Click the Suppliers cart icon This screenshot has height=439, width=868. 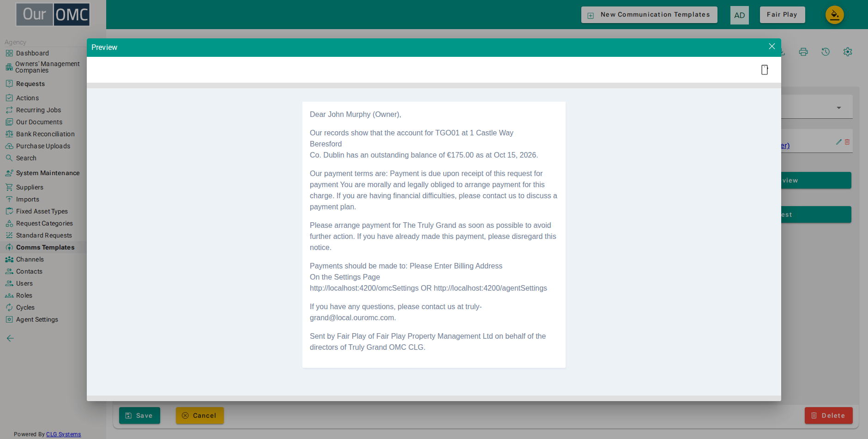click(x=9, y=187)
